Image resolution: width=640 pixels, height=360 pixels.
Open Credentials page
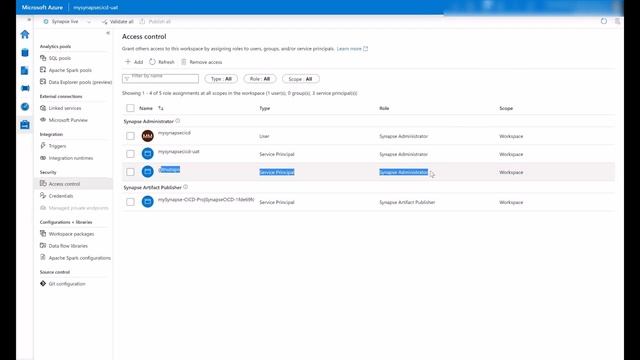click(61, 196)
